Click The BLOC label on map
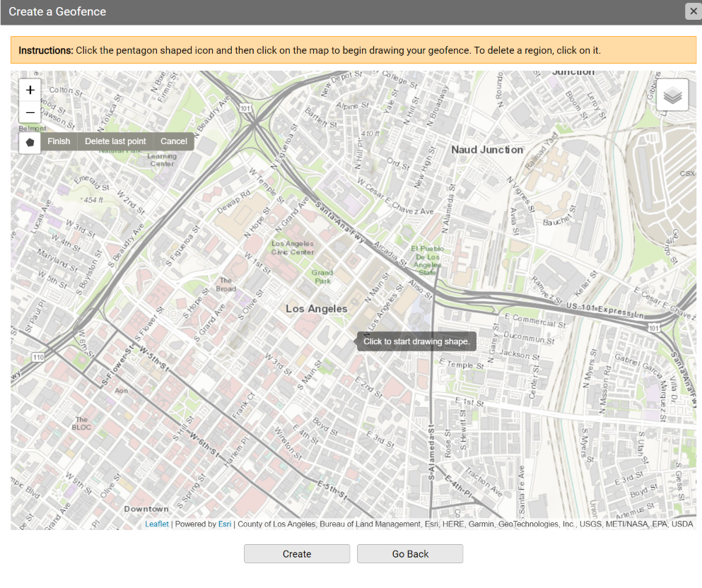 pos(81,423)
